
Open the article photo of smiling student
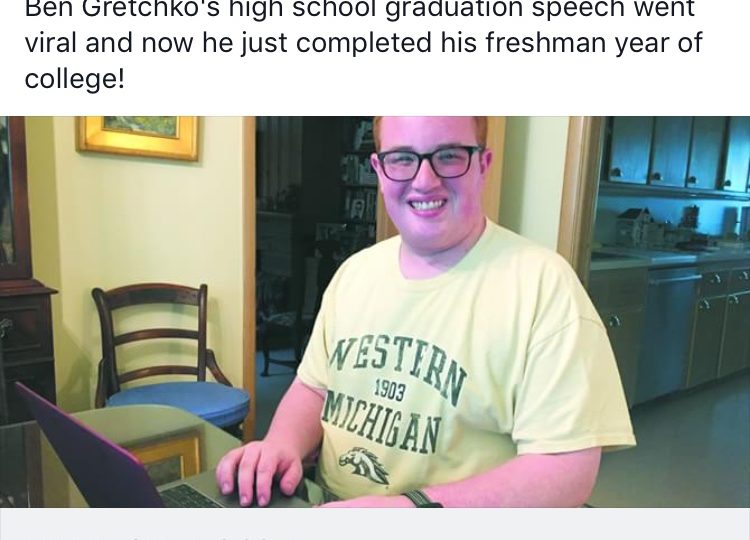(x=375, y=312)
